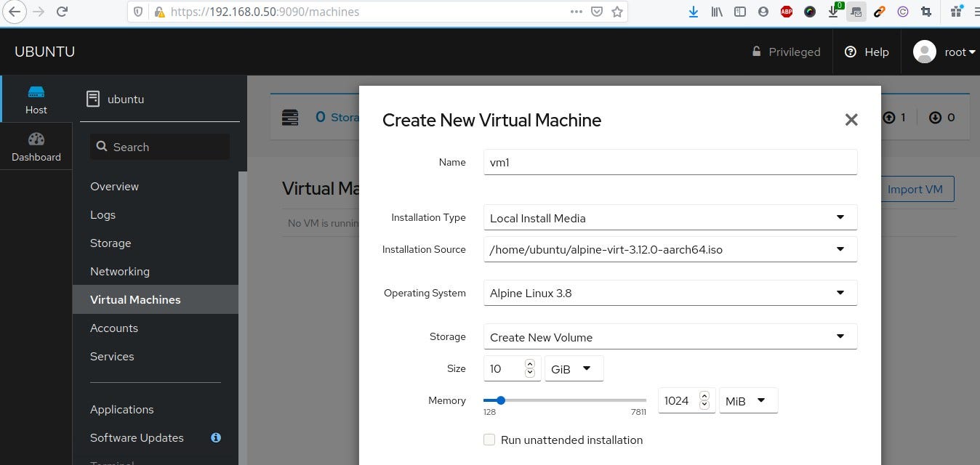Toggle Privileged access lock
The width and height of the screenshot is (980, 465).
coord(786,52)
